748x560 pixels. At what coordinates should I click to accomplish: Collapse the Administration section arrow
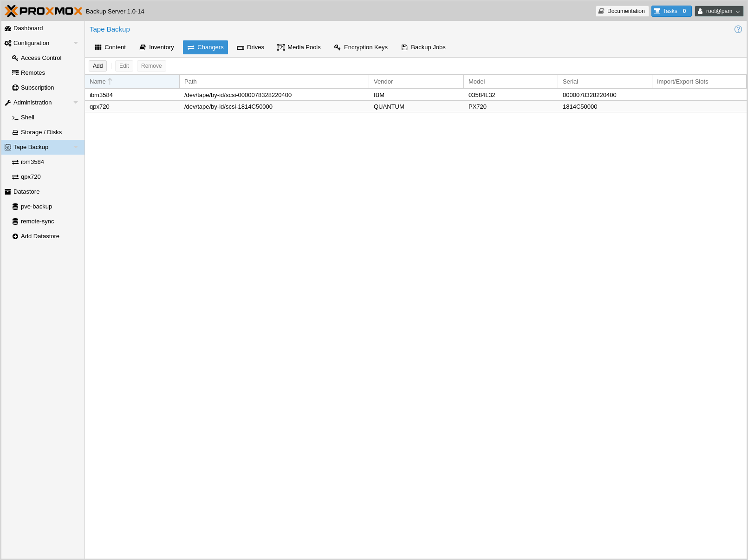(76, 103)
